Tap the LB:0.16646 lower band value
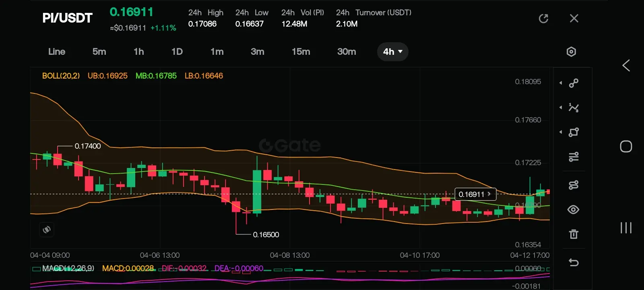 tap(204, 76)
